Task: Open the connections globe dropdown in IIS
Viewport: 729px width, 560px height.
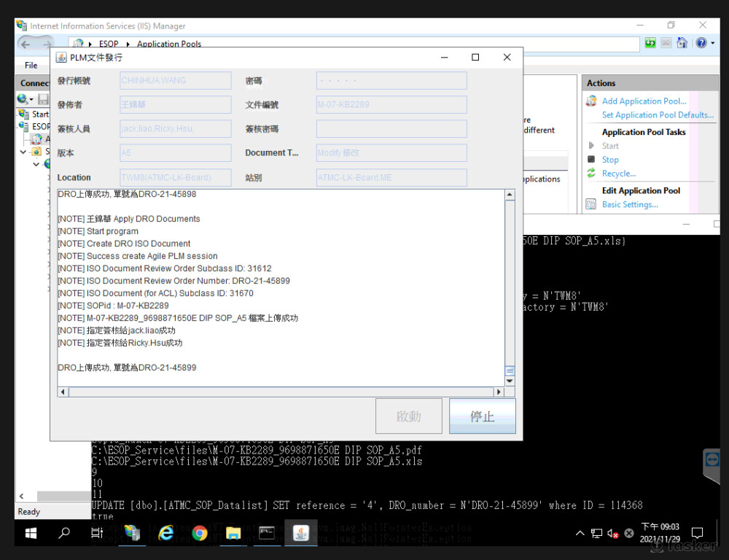Action: [26, 99]
